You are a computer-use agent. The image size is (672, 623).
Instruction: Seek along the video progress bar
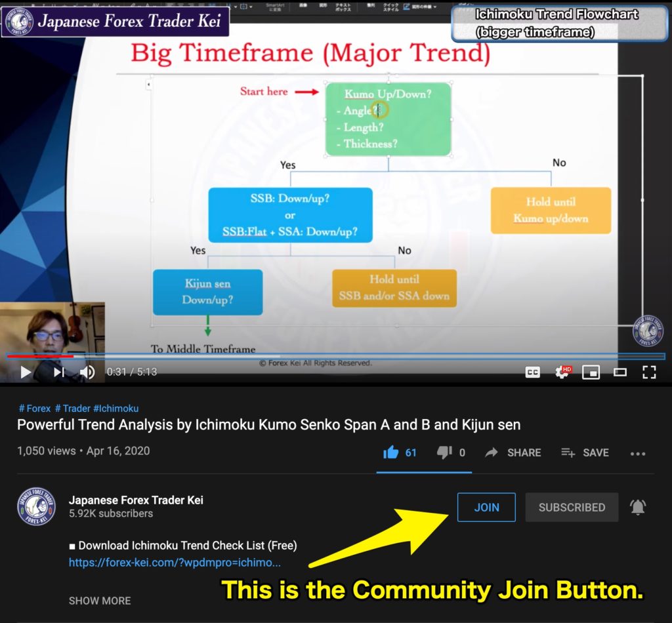coord(336,356)
